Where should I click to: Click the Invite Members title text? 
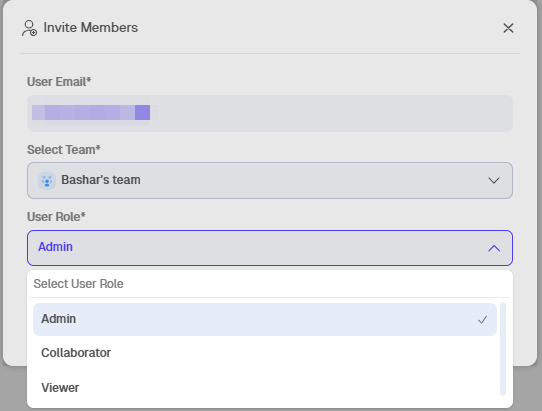(x=91, y=28)
